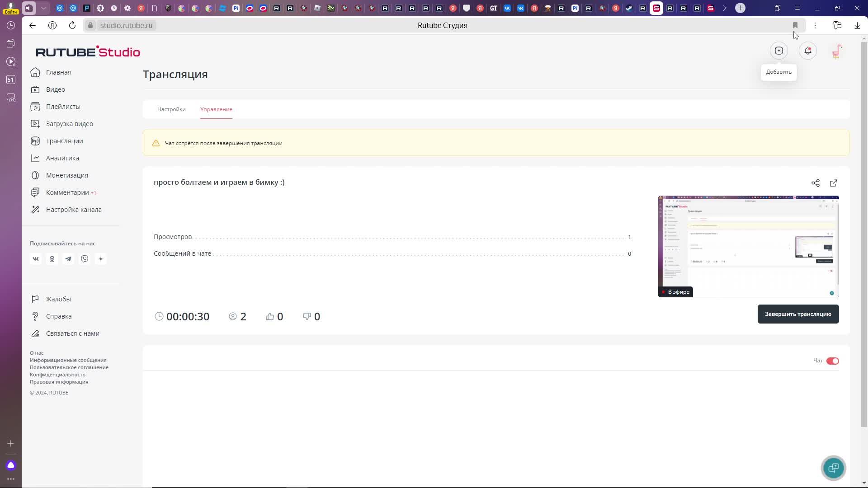The height and width of the screenshot is (488, 868).
Task: Open the Viber social icon
Action: [85, 259]
